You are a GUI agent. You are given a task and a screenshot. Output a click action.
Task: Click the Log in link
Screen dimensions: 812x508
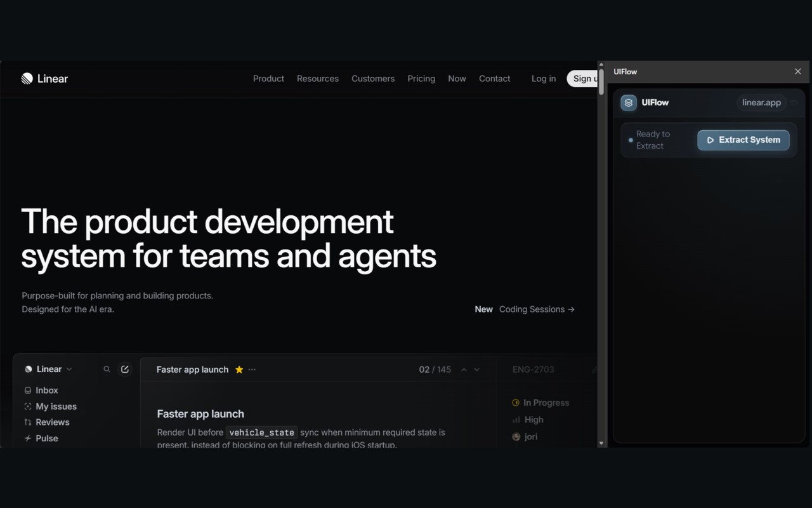pos(544,79)
